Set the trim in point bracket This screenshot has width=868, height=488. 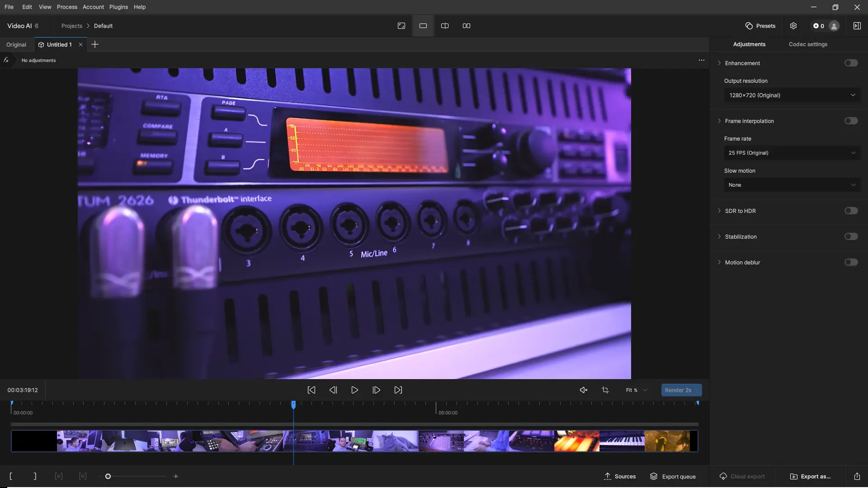tap(11, 476)
